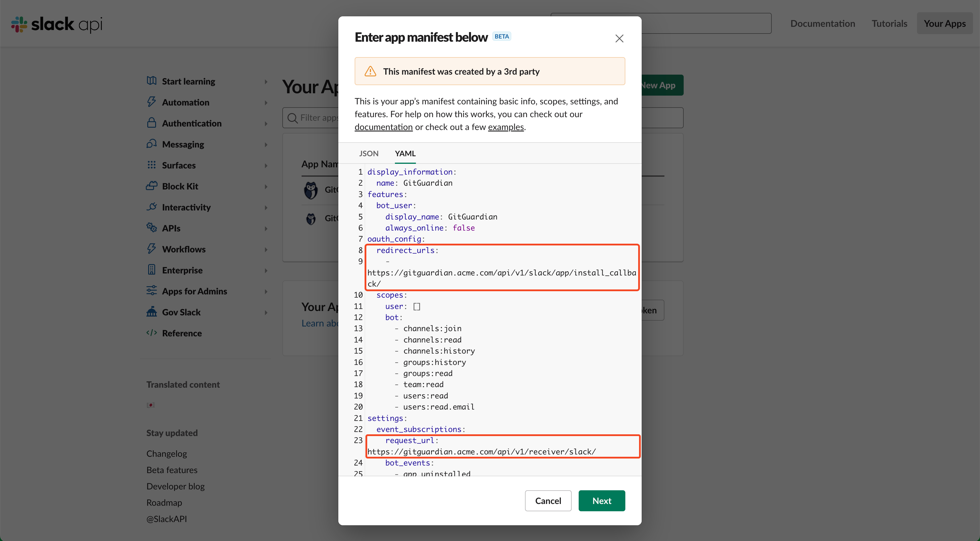Click the Start learning book icon

[x=151, y=81]
